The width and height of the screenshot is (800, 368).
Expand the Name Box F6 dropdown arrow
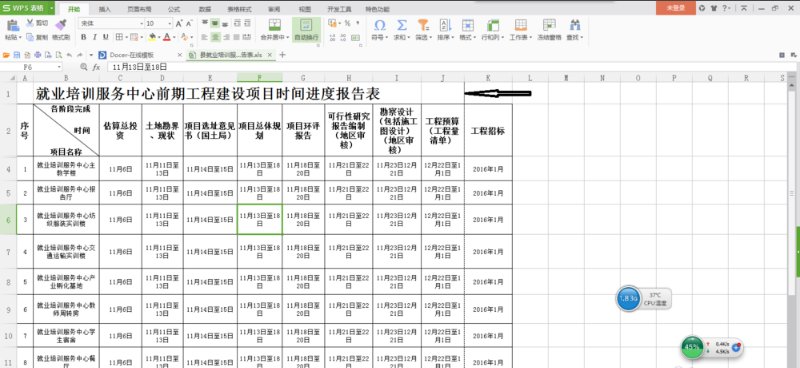pyautogui.click(x=59, y=67)
